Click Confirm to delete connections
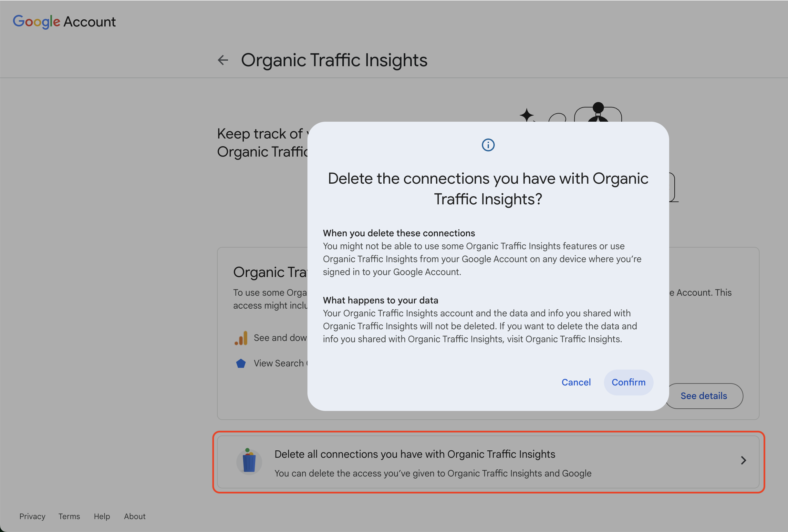The height and width of the screenshot is (532, 788). coord(628,382)
